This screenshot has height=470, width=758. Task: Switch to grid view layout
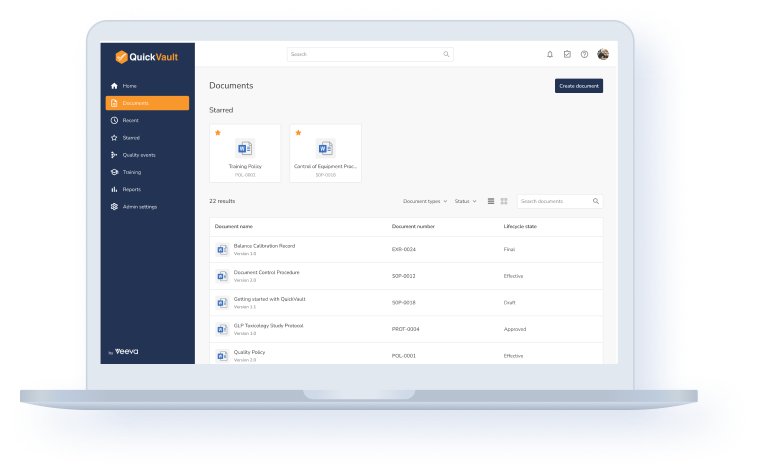[504, 201]
